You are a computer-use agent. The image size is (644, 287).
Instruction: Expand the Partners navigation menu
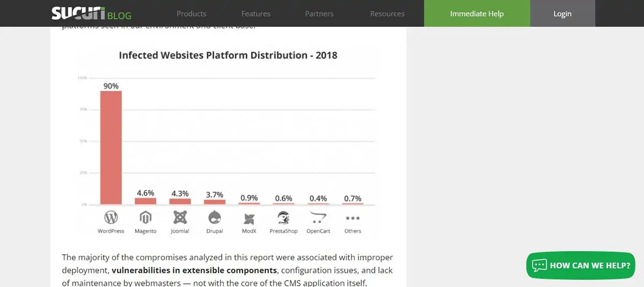pyautogui.click(x=319, y=13)
